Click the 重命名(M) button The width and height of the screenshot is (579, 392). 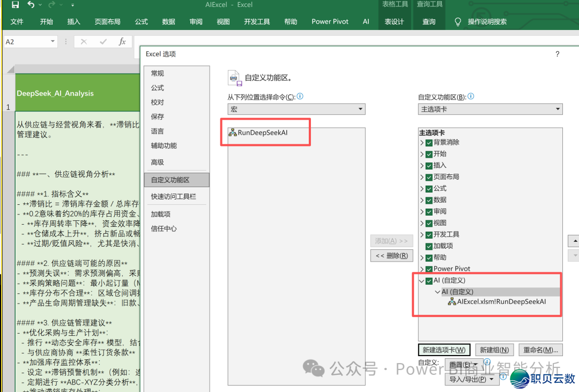click(x=541, y=349)
